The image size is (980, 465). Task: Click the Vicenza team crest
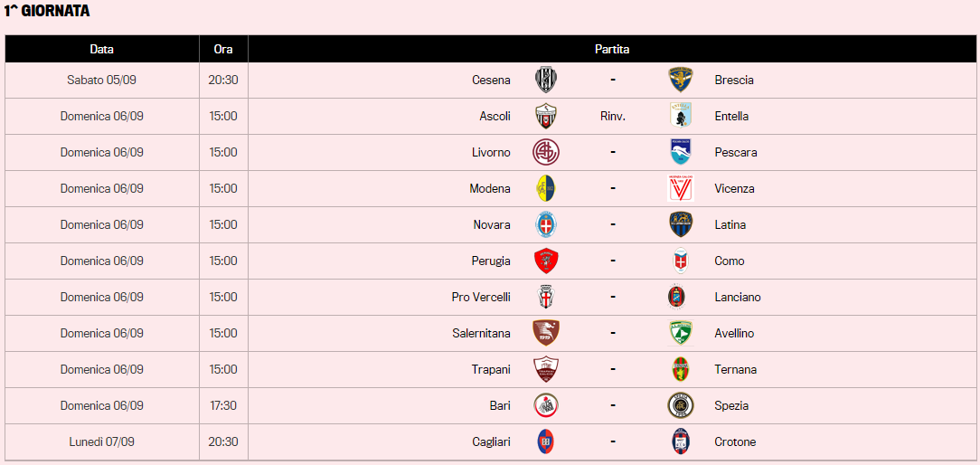[680, 188]
